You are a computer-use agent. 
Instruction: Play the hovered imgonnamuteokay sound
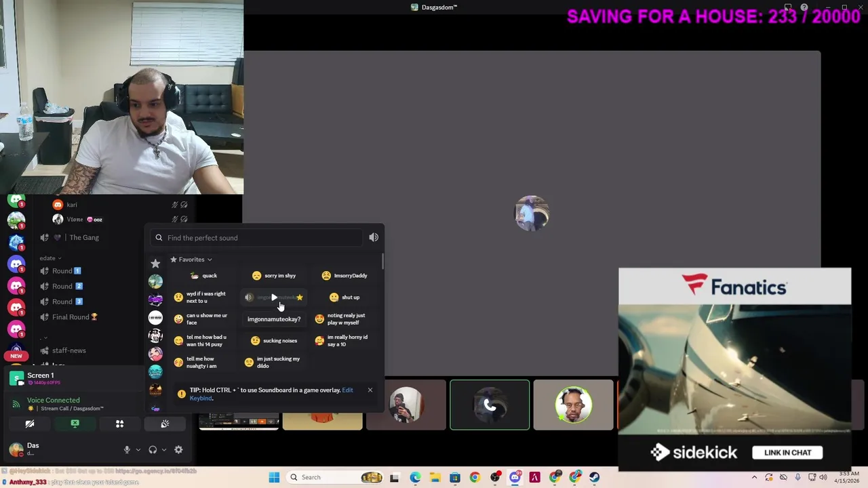pyautogui.click(x=273, y=298)
